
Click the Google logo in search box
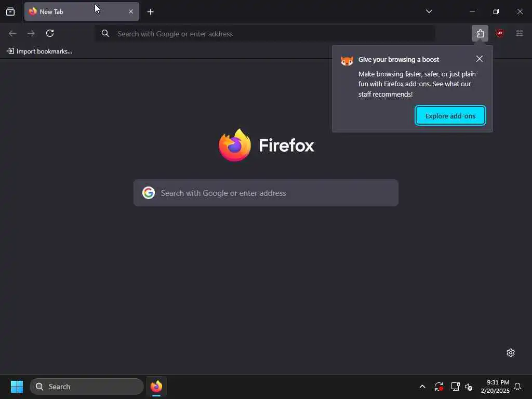click(149, 193)
